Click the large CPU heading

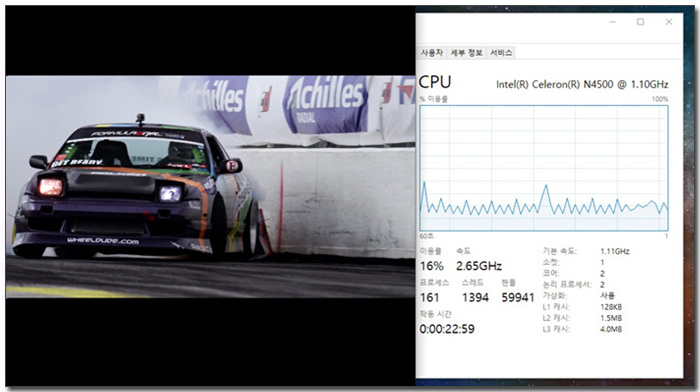(435, 82)
